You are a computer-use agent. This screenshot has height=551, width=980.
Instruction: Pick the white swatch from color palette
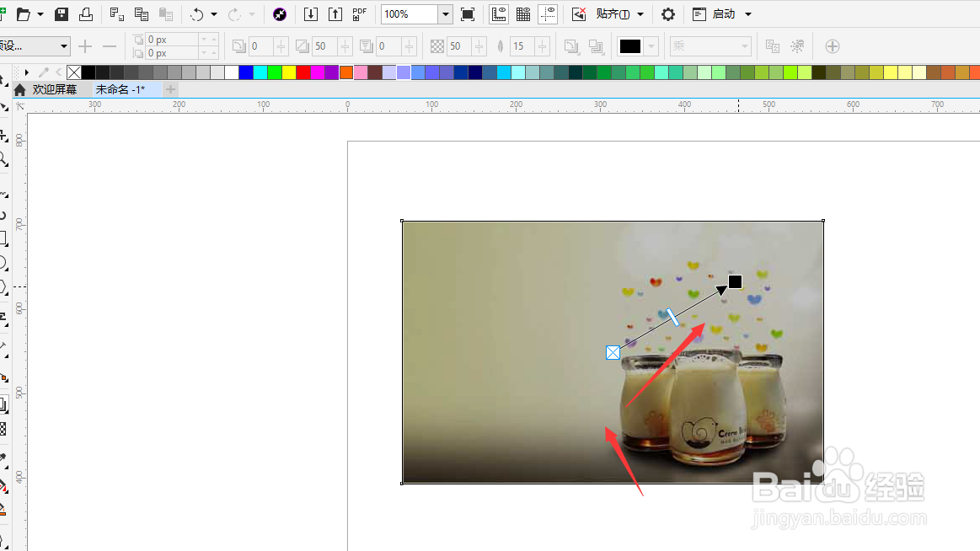(231, 72)
